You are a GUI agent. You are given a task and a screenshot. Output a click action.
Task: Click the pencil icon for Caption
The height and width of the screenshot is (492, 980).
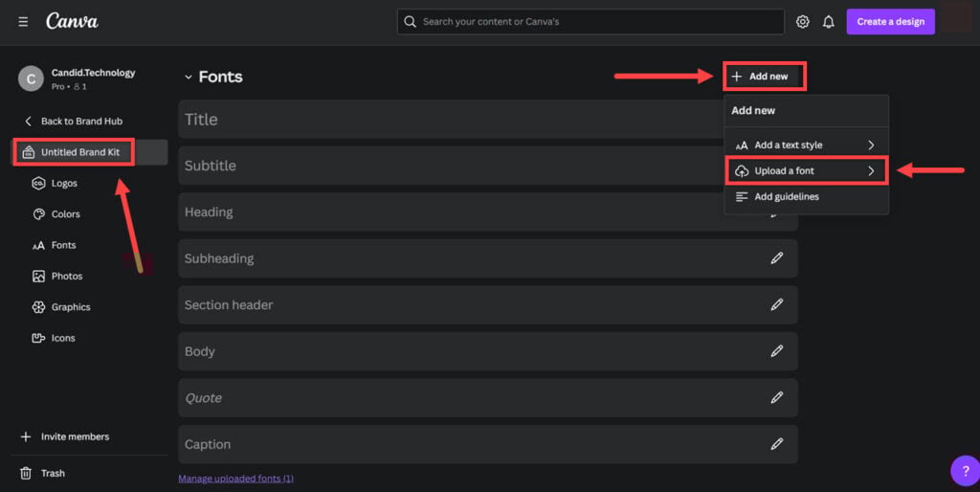777,444
